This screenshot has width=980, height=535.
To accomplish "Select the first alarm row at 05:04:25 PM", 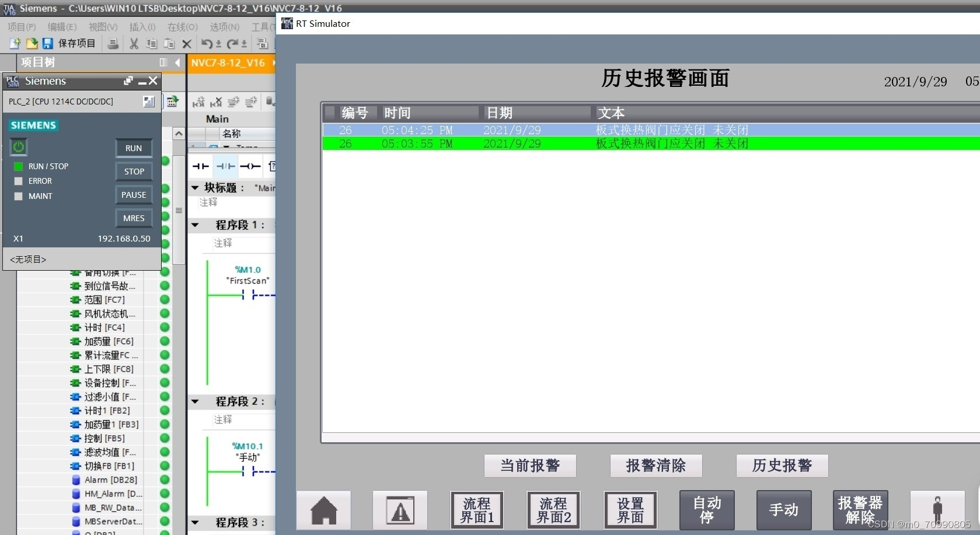I will [651, 130].
